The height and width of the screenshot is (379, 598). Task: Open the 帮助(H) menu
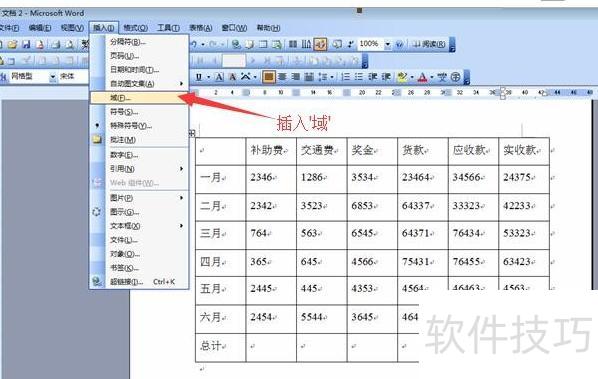(x=268, y=28)
